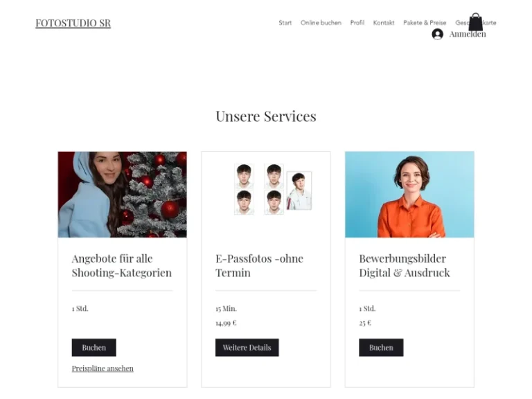The image size is (532, 399).
Task: Click Bewerbungsbilder Digital & Ausdruck title
Action: click(x=405, y=266)
